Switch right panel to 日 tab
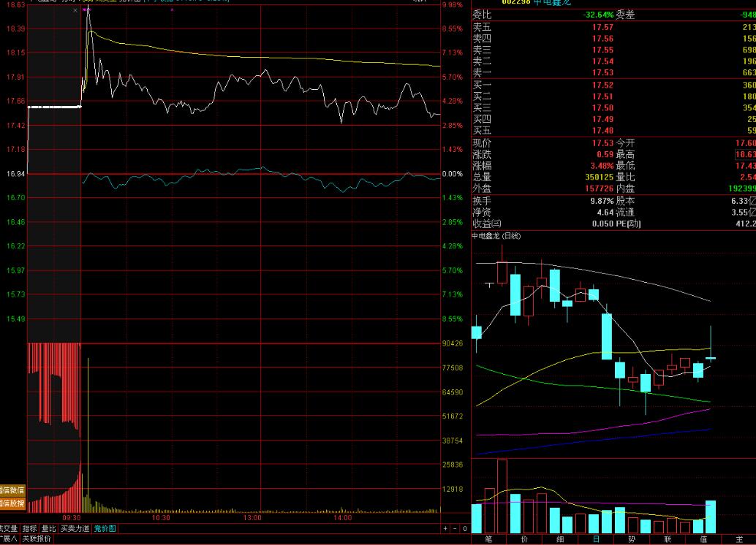 point(596,539)
